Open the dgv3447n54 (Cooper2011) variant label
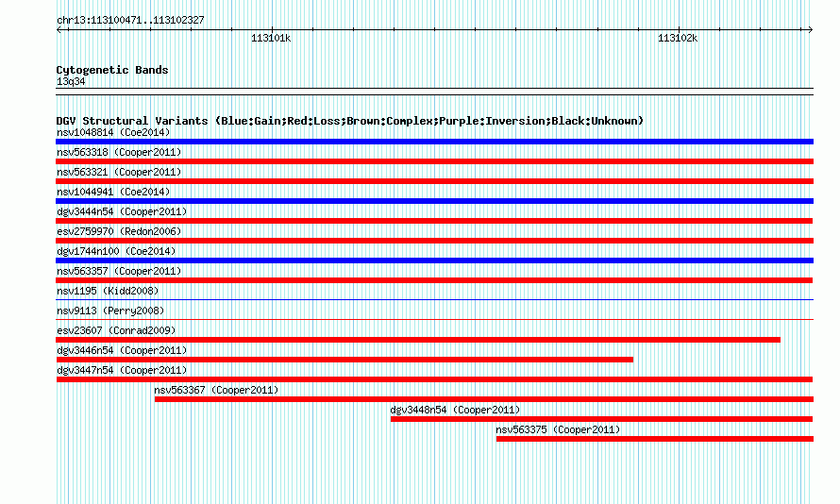The height and width of the screenshot is (504, 840). (122, 370)
